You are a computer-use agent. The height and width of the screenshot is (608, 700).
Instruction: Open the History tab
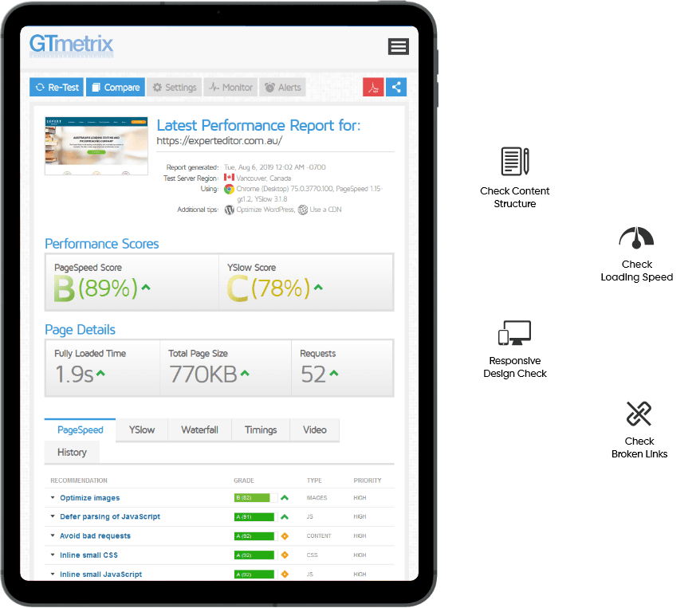(x=72, y=453)
